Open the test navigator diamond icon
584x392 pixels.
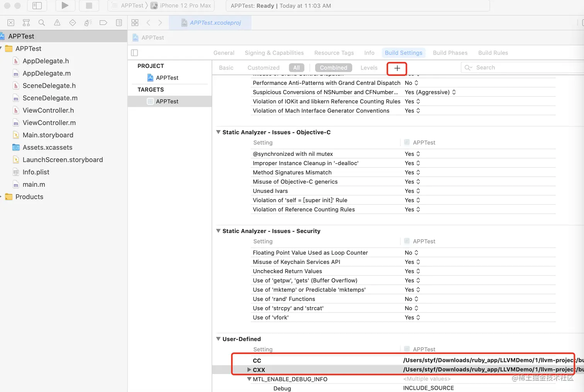[73, 23]
